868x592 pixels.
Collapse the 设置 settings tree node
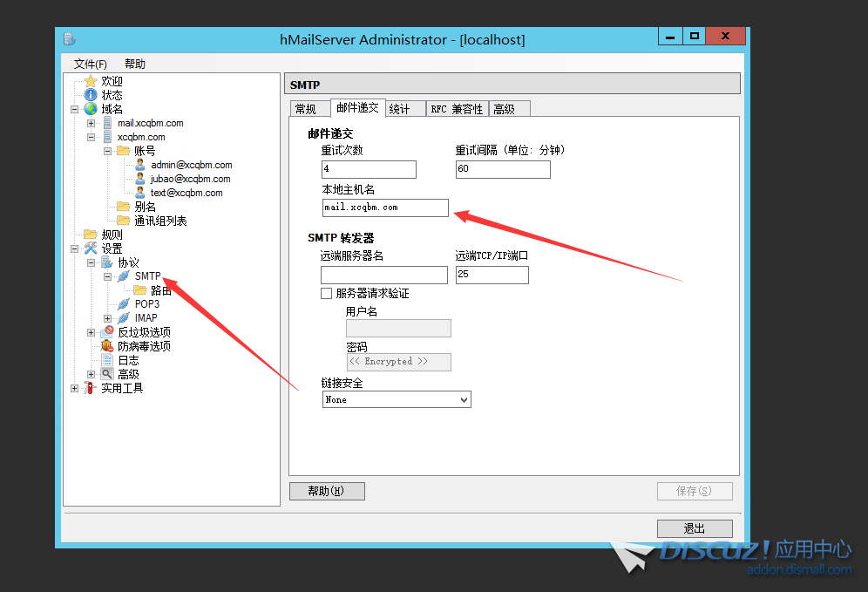(x=75, y=248)
